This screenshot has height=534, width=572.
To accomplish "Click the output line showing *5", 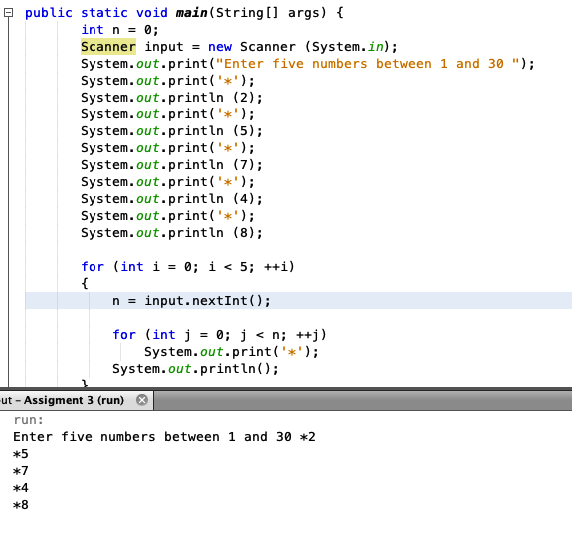I will pyautogui.click(x=20, y=454).
